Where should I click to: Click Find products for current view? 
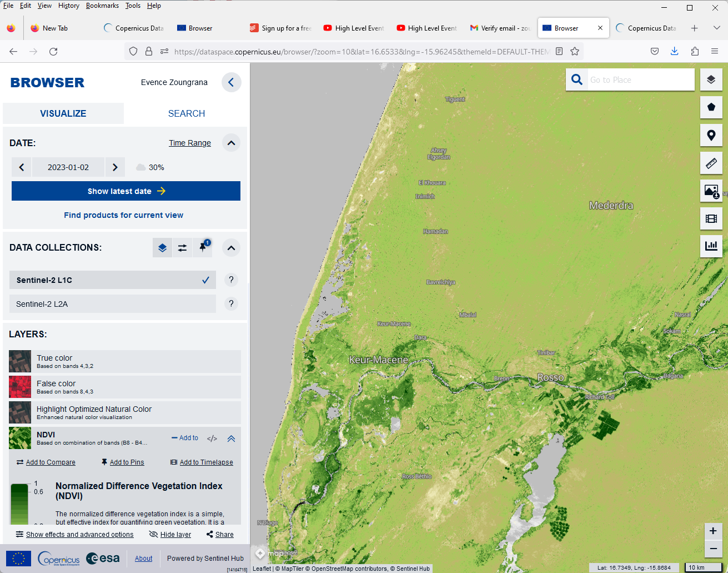123,215
